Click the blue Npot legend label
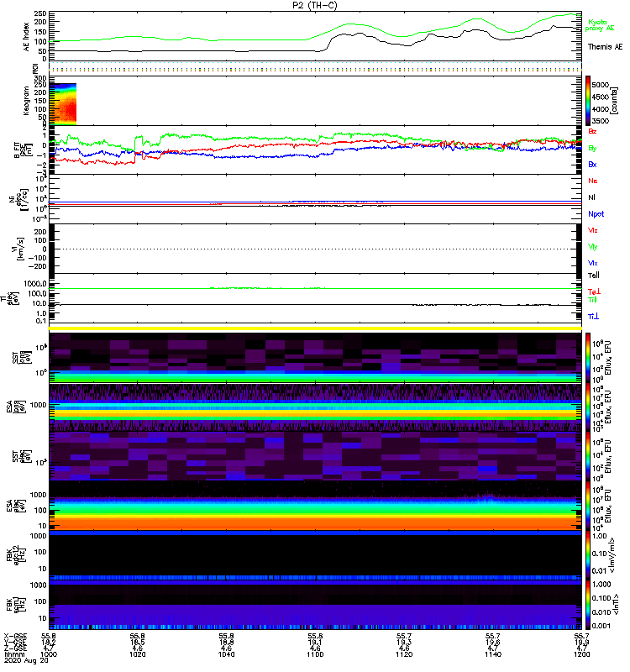This screenshot has width=630, height=672. coord(596,214)
